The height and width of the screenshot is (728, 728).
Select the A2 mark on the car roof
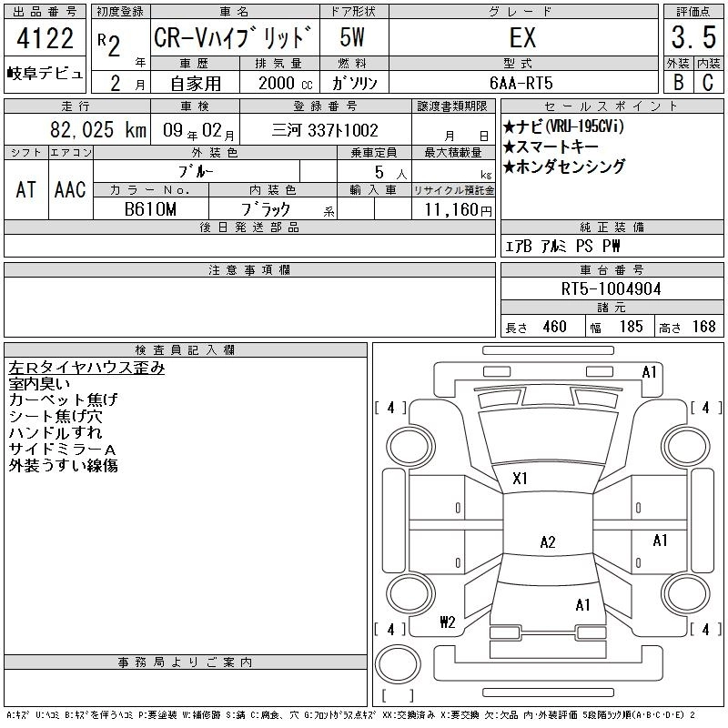[x=548, y=542]
